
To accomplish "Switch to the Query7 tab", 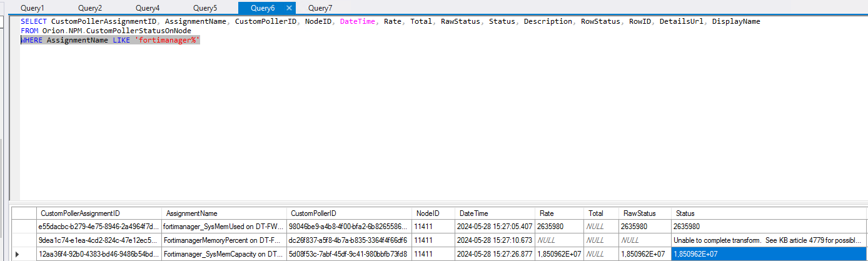I will pyautogui.click(x=321, y=8).
